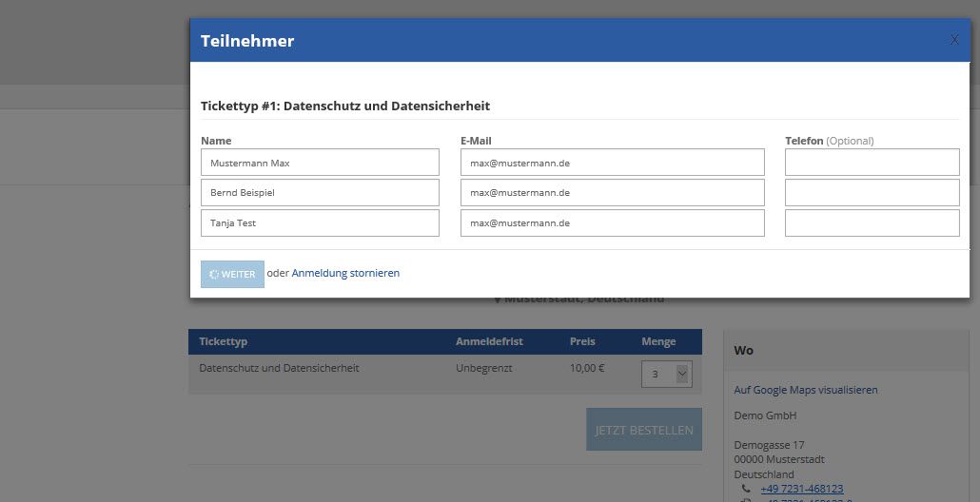Click the Anmeldung stornieren link
The height and width of the screenshot is (502, 980).
point(345,273)
